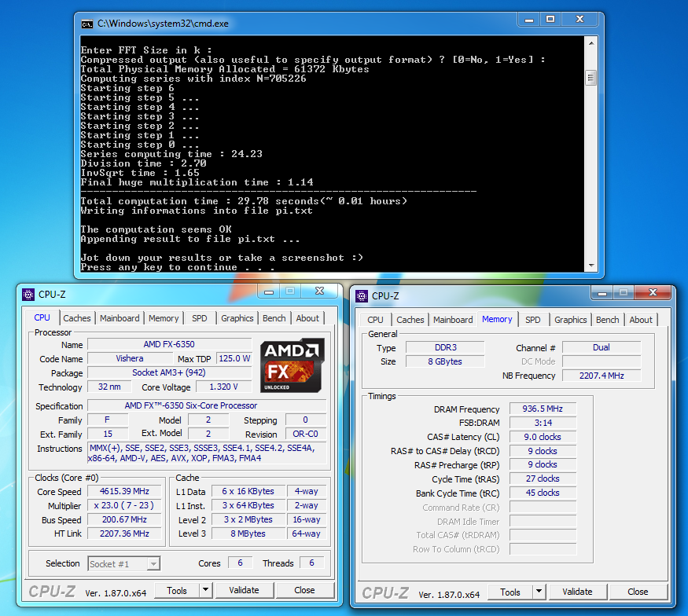Viewport: 688px width, 616px height.
Task: Close the left CPU-Z window via title bar
Action: pyautogui.click(x=319, y=291)
